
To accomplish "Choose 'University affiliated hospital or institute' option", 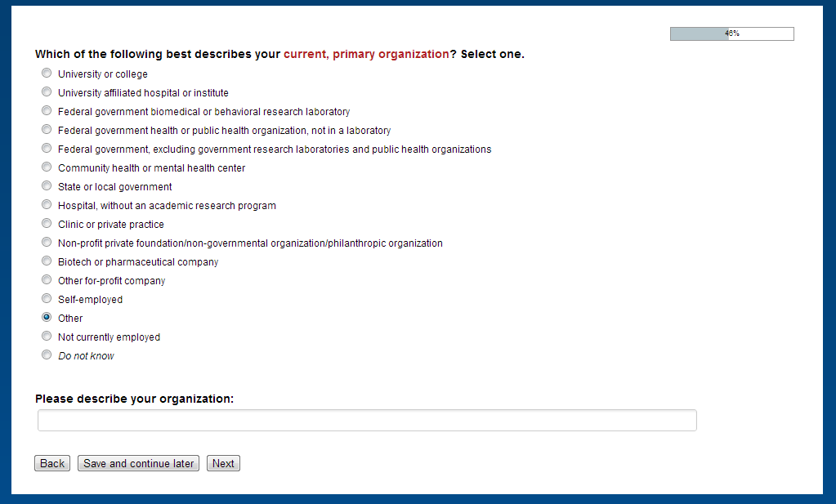I will [x=47, y=92].
